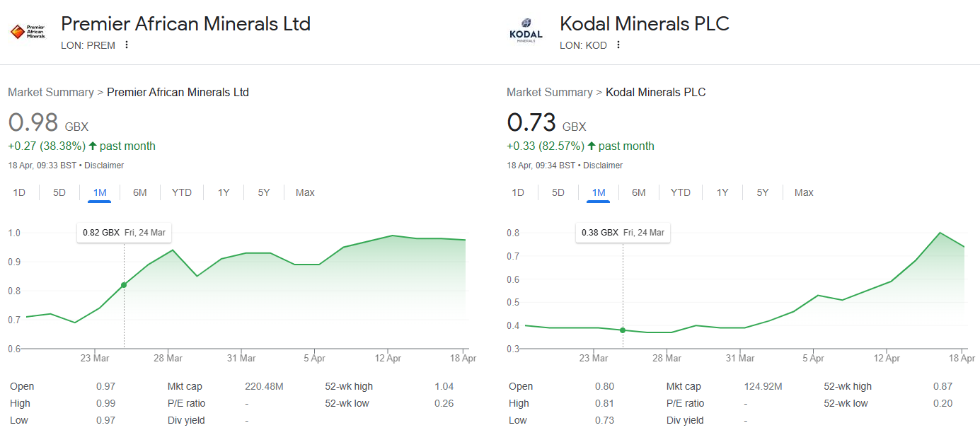
Task: Show the 1Y chart for Kodal Minerals
Action: 722,192
